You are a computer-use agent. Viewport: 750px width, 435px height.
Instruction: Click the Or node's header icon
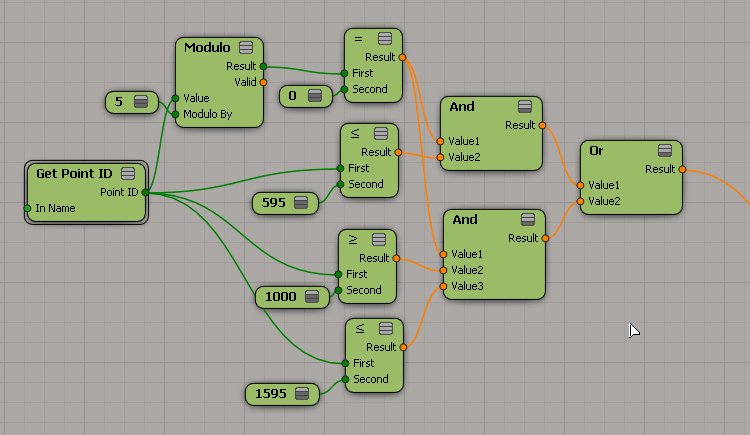point(665,150)
